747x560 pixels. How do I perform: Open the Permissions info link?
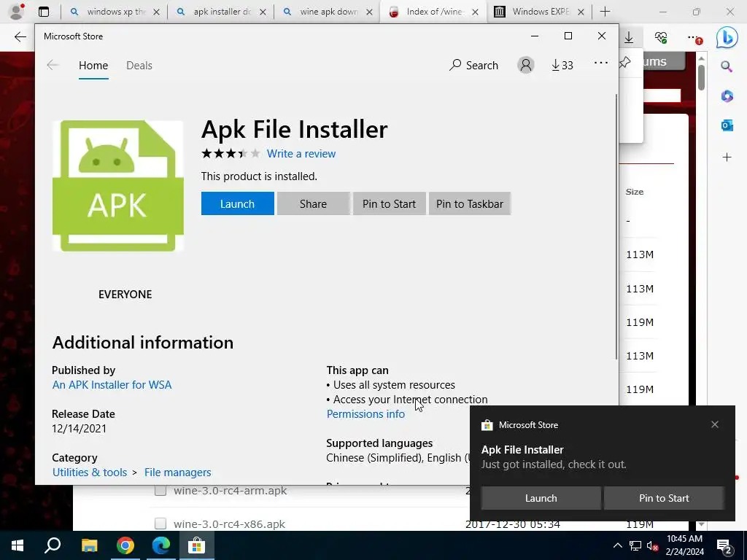(x=365, y=414)
